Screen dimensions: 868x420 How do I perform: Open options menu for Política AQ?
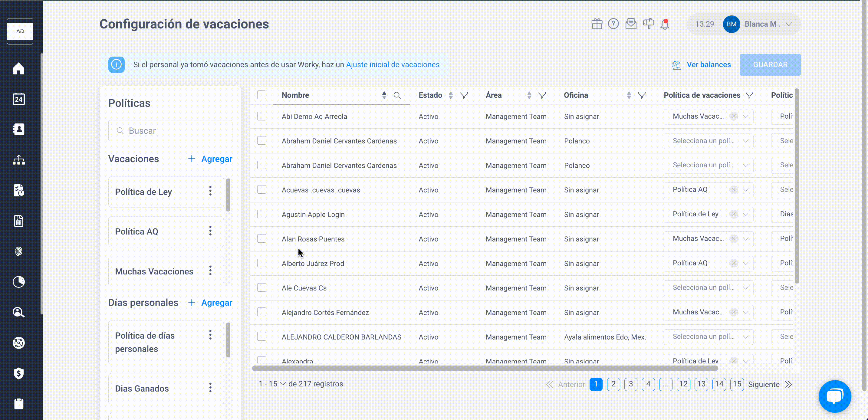[x=210, y=231]
